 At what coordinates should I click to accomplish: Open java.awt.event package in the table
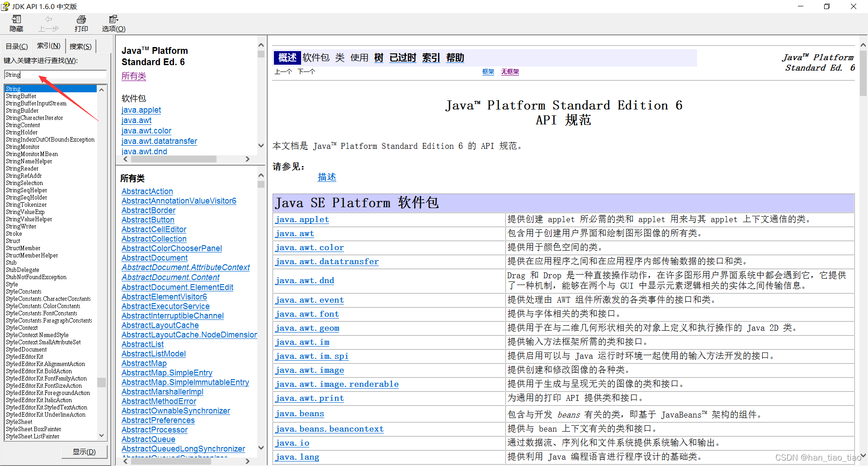pos(310,300)
